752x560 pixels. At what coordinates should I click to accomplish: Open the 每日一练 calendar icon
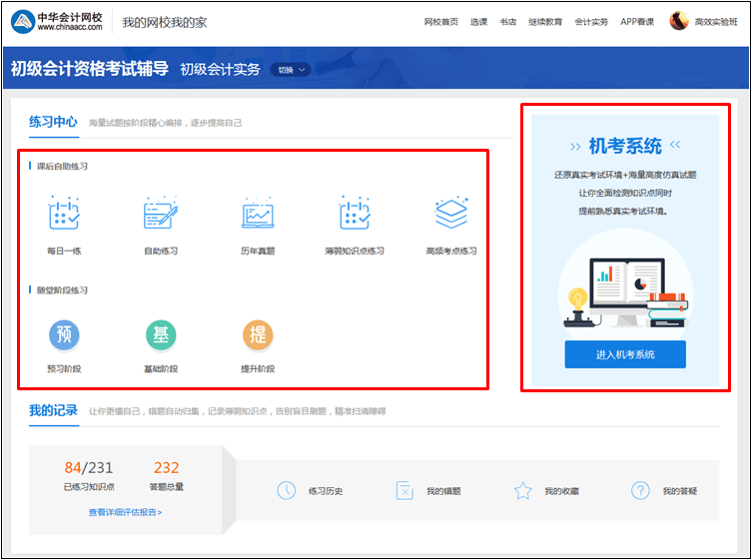64,213
